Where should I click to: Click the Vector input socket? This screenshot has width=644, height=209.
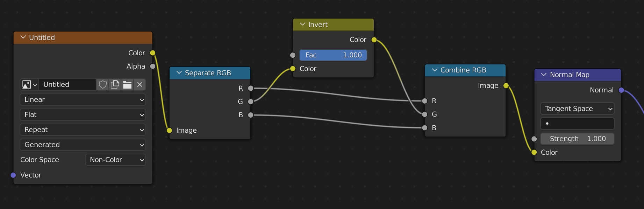click(13, 175)
